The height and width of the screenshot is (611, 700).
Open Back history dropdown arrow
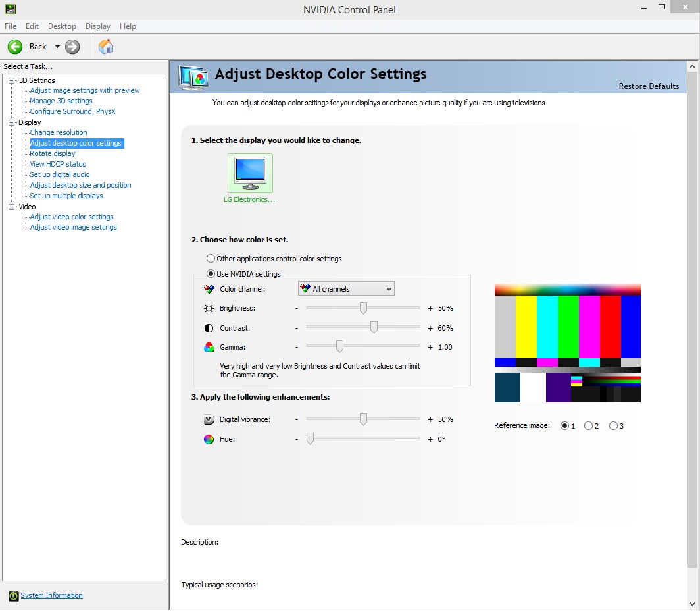pyautogui.click(x=57, y=47)
